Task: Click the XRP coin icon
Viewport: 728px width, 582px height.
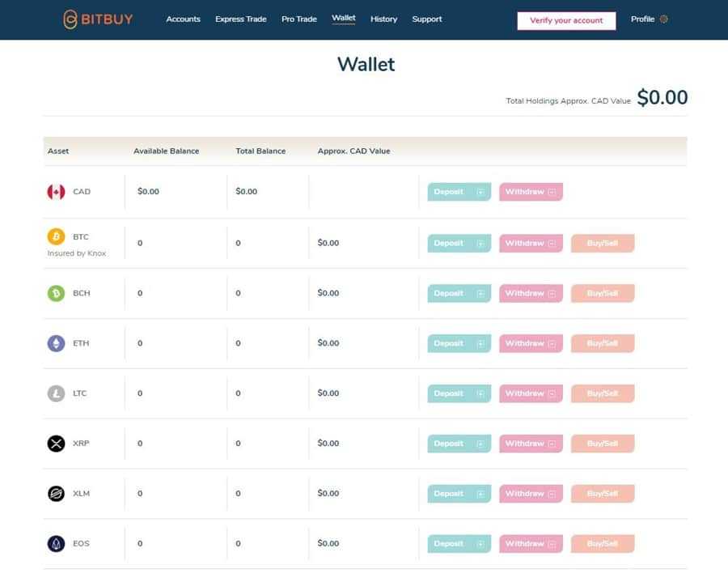Action: point(55,443)
